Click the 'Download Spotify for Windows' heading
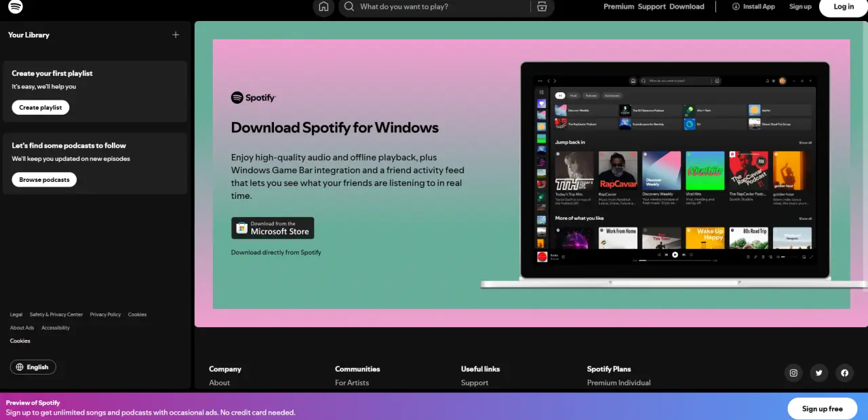 (335, 128)
